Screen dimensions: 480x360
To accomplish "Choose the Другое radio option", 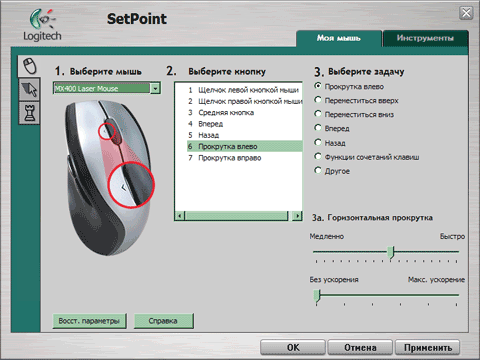I will tap(318, 171).
